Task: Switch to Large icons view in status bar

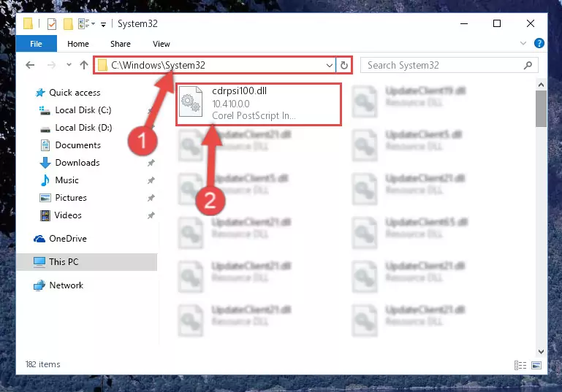Action: tap(536, 366)
